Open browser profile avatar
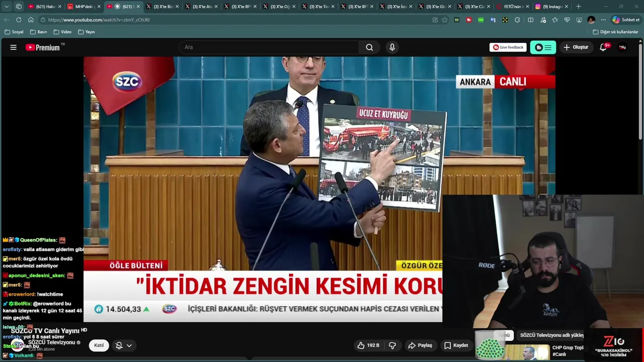The image size is (644, 362). 591,20
